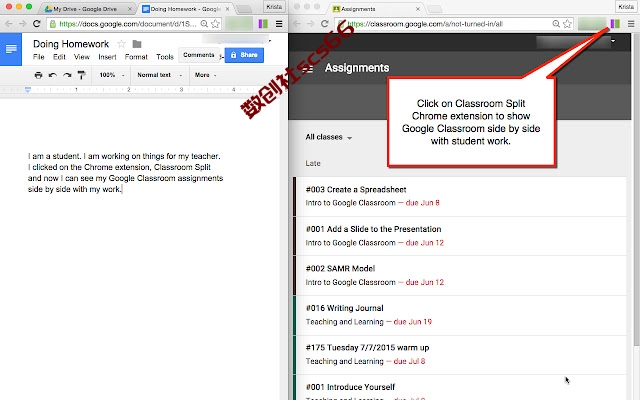Image resolution: width=640 pixels, height=400 pixels.
Task: Bookmark the Docs page with the star
Action: pyautogui.click(x=215, y=24)
